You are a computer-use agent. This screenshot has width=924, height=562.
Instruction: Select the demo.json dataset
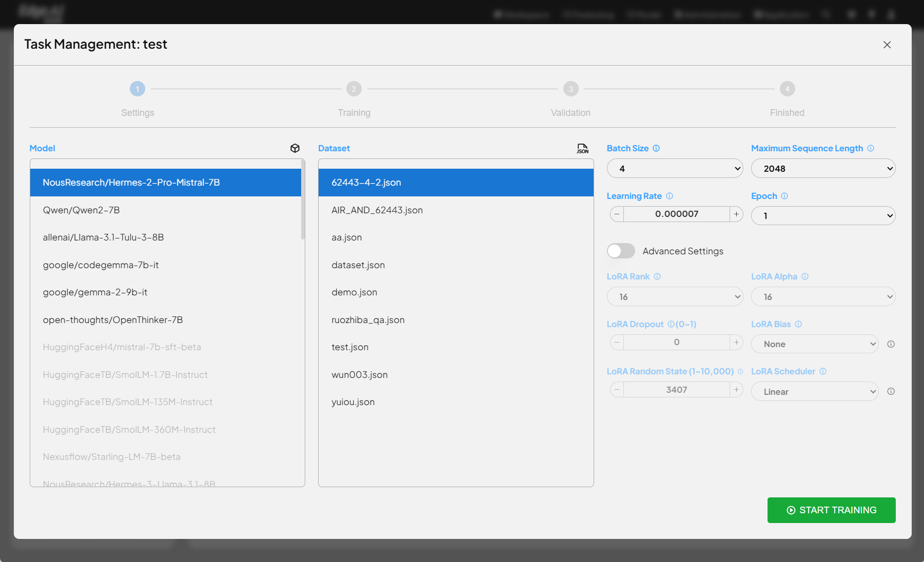[x=354, y=292]
